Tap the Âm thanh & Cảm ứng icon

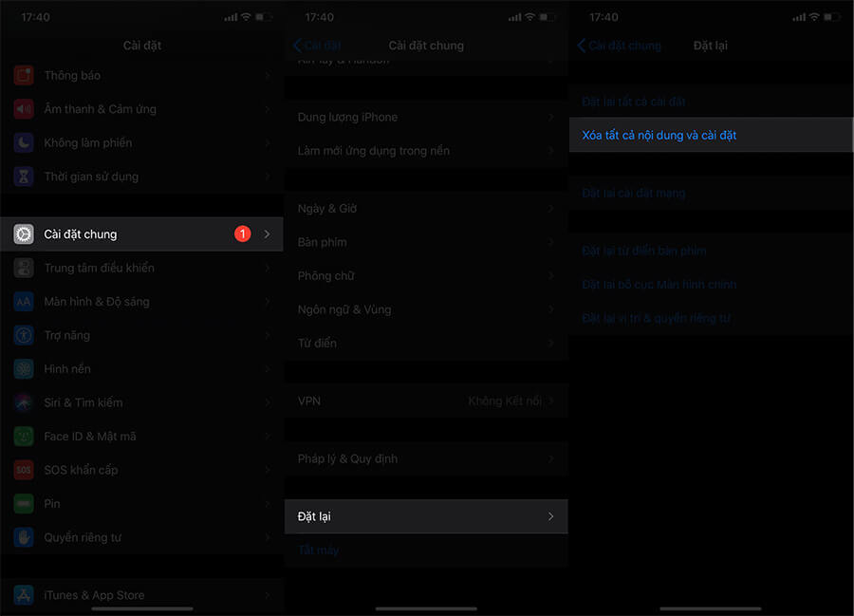[x=24, y=109]
